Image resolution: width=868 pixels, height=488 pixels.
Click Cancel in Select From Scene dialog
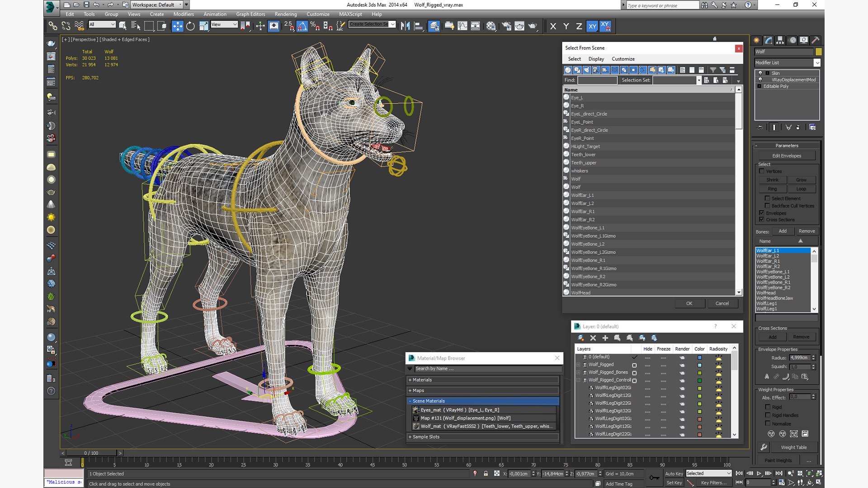[722, 303]
